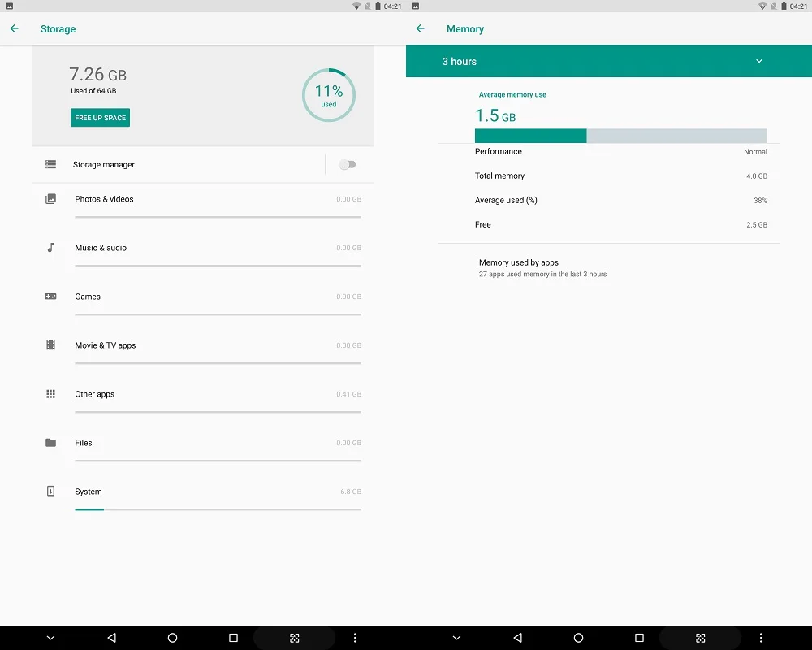Tap notification image icon in Storage status bar
Viewport: 812px width, 650px height.
9,6
